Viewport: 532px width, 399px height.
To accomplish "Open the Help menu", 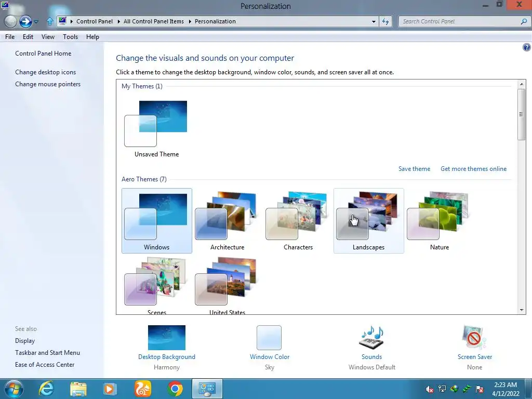I will (x=92, y=37).
